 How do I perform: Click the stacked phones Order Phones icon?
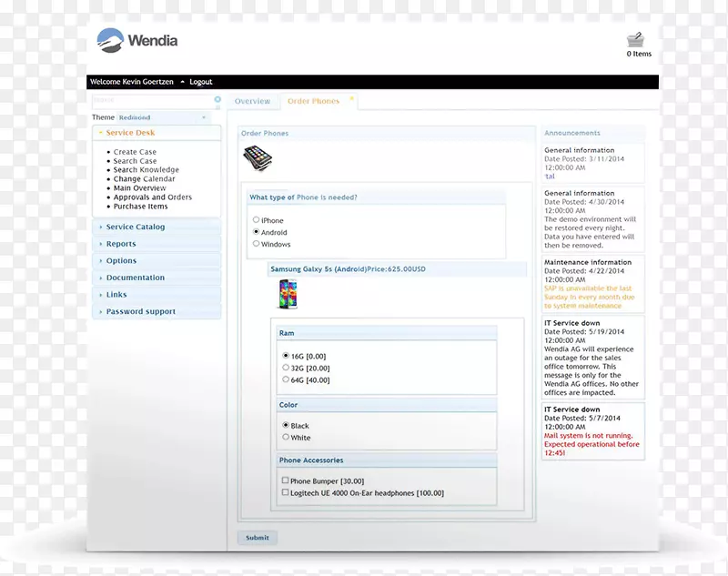pos(257,157)
